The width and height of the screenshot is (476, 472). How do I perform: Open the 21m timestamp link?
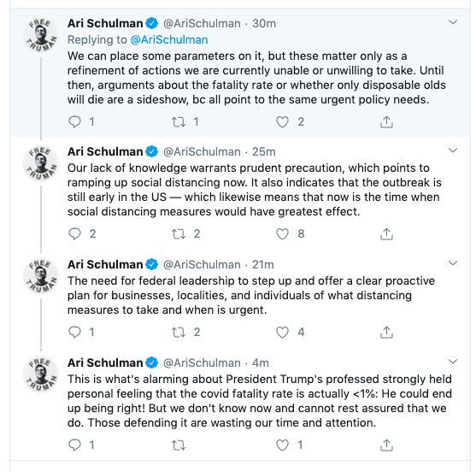(x=263, y=264)
